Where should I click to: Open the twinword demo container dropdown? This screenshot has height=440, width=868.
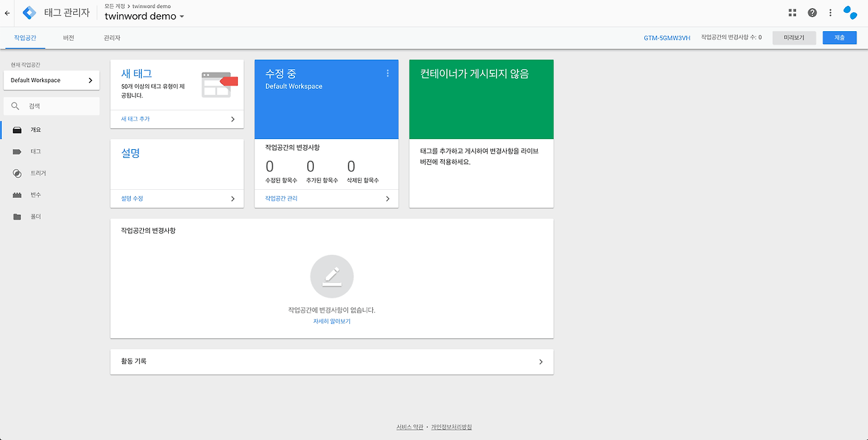click(x=144, y=16)
